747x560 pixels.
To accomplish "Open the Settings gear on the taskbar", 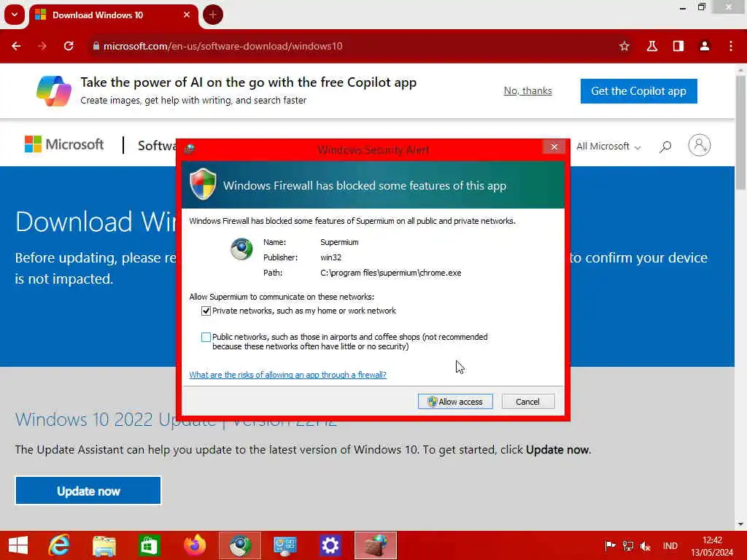I will click(330, 545).
